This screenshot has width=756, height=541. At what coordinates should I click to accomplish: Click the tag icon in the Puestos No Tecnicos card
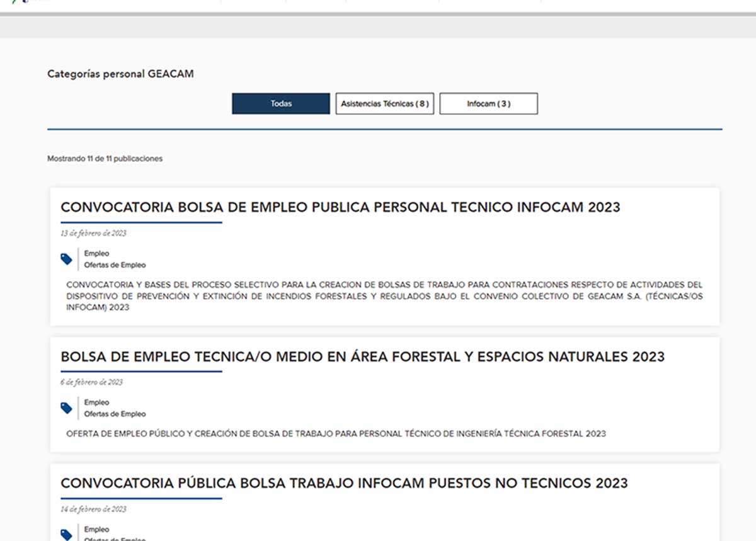66,535
